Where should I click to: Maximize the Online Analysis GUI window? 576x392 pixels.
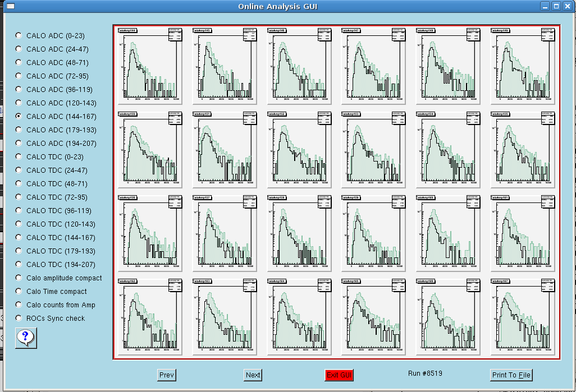(x=556, y=6)
